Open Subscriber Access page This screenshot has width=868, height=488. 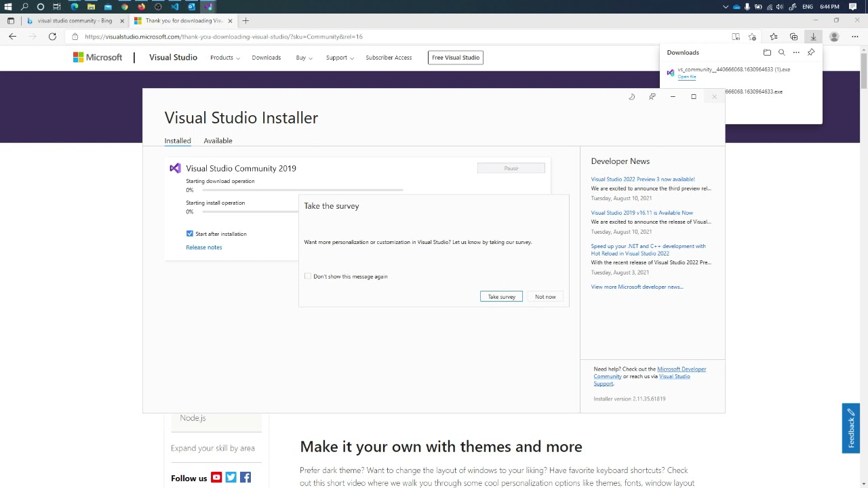(x=389, y=58)
